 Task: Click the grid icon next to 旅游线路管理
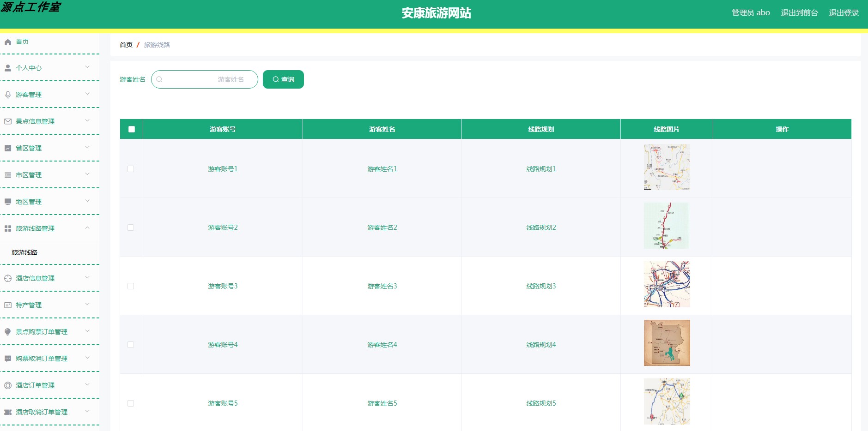coord(7,228)
